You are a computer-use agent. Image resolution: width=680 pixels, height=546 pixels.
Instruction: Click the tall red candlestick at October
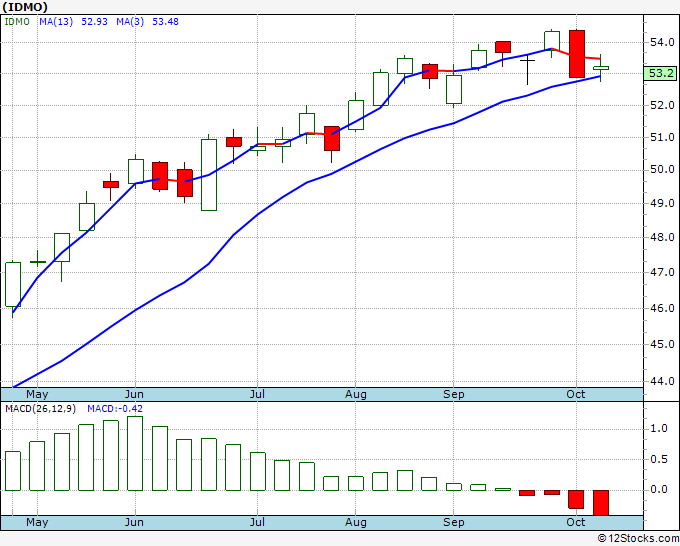pos(577,54)
